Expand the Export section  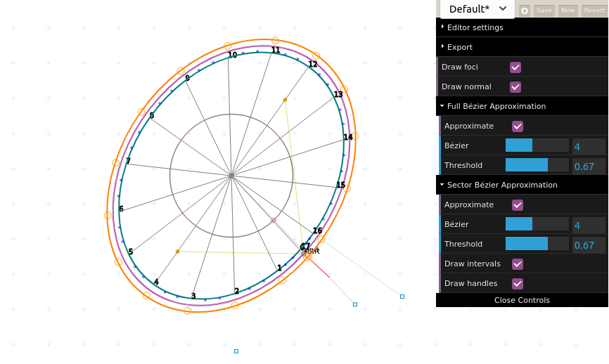click(x=459, y=47)
